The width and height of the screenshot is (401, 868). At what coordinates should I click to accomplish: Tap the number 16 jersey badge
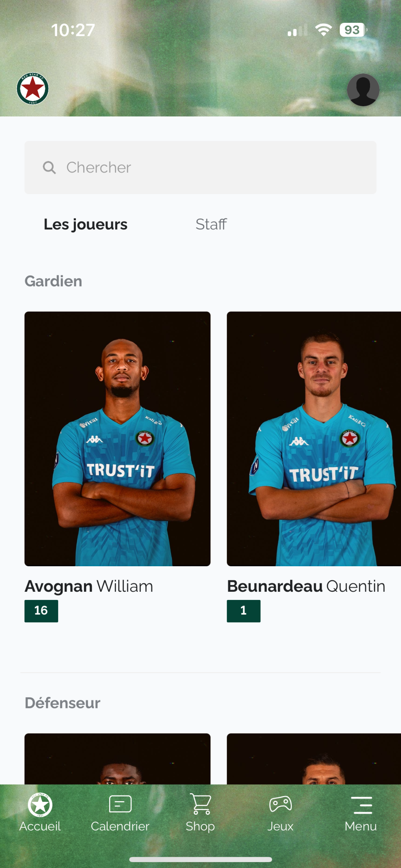coord(41,611)
